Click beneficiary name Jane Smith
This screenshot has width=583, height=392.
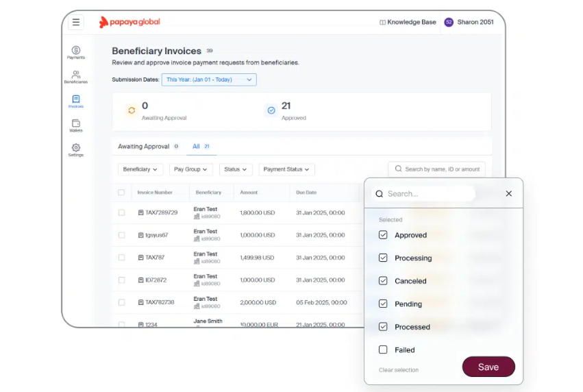coord(208,321)
